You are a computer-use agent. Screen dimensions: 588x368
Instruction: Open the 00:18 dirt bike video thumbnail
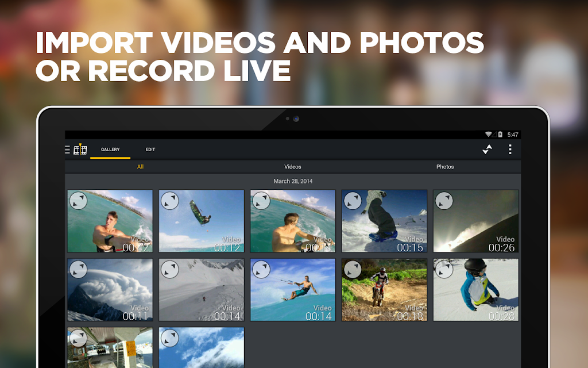384,290
